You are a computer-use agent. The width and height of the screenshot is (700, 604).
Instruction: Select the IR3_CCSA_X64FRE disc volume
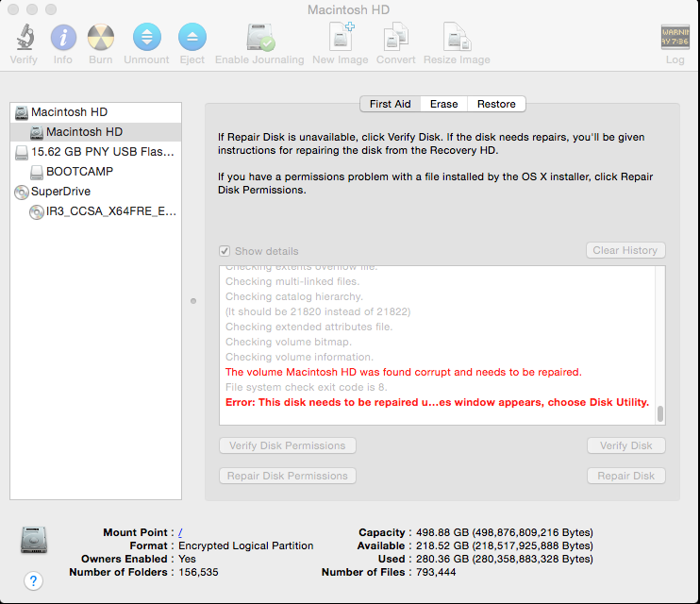tap(95, 210)
